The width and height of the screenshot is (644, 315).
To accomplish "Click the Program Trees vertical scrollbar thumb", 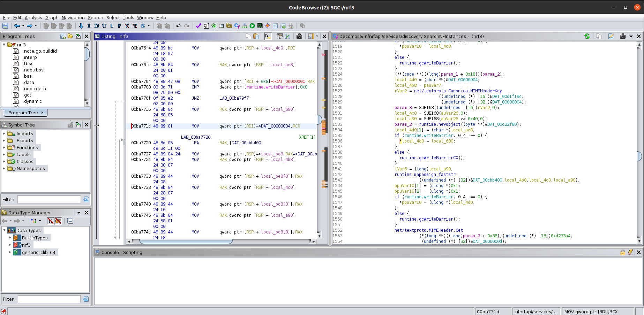I will [x=87, y=54].
